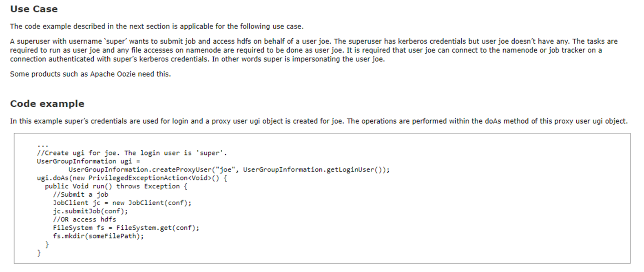
Task: Click the "//OR access hdfs" comment
Action: (84, 219)
